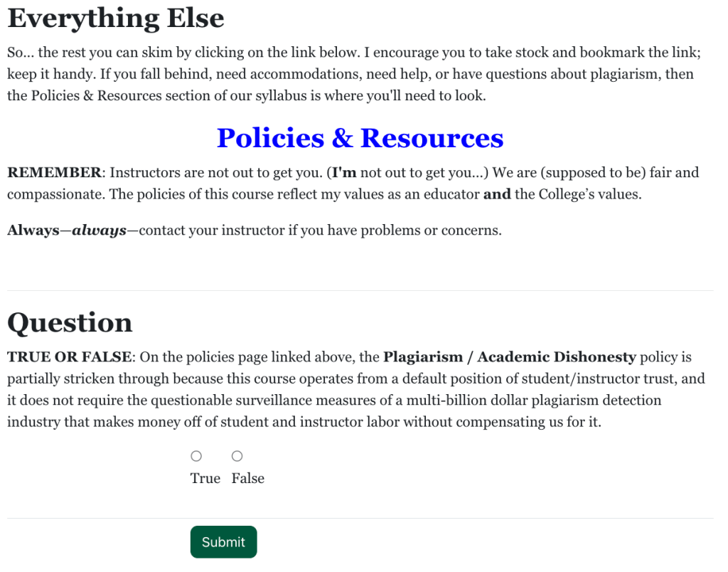Image resolution: width=728 pixels, height=572 pixels.
Task: Click the divider line above Submit button
Action: click(360, 518)
